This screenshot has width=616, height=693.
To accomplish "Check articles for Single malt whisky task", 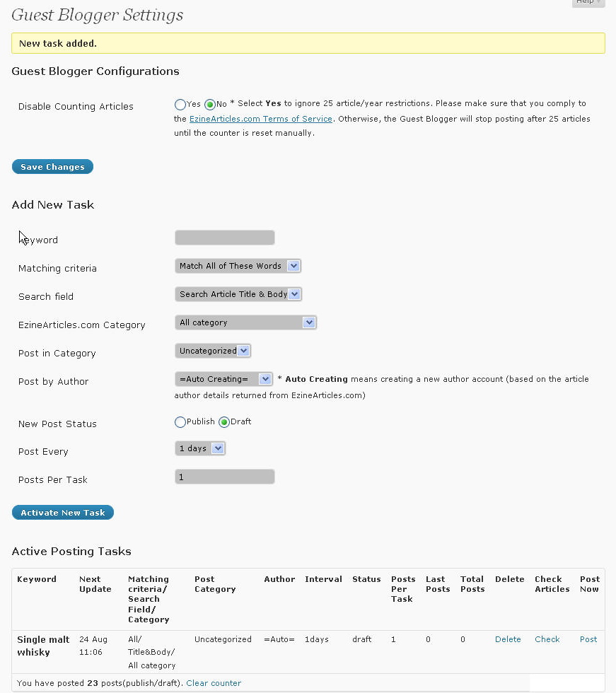I will (547, 639).
